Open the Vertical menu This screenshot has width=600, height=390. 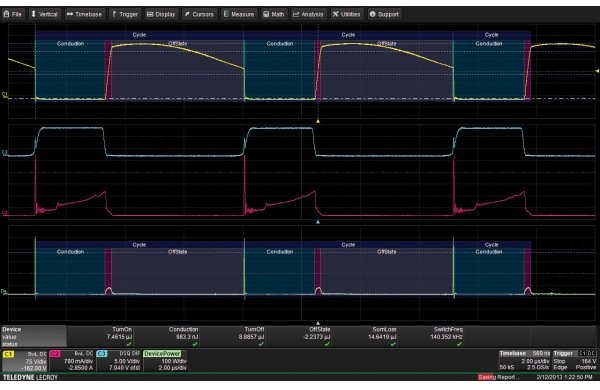coord(45,14)
